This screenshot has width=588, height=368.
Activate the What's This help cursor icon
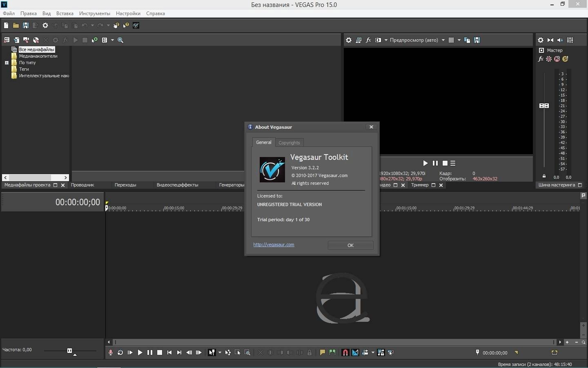pyautogui.click(x=126, y=25)
